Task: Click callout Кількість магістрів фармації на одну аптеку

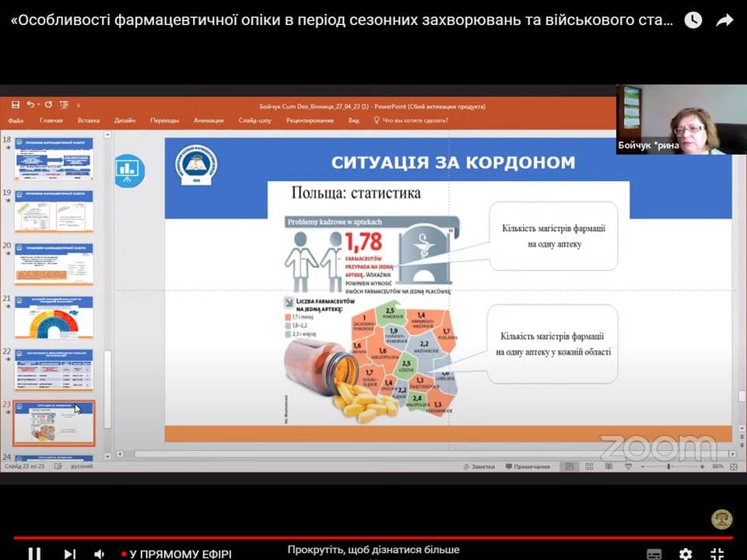Action: pyautogui.click(x=553, y=236)
